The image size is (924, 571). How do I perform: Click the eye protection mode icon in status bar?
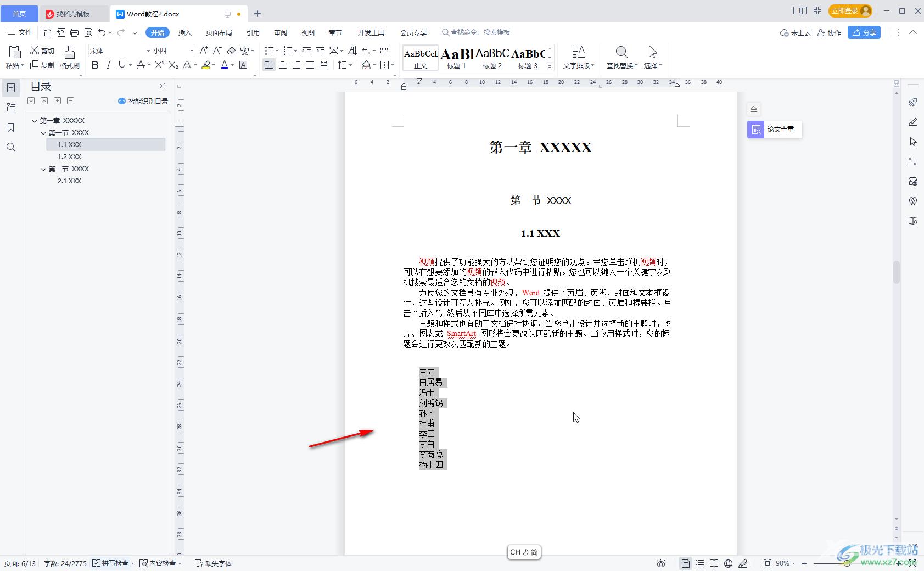coord(661,563)
